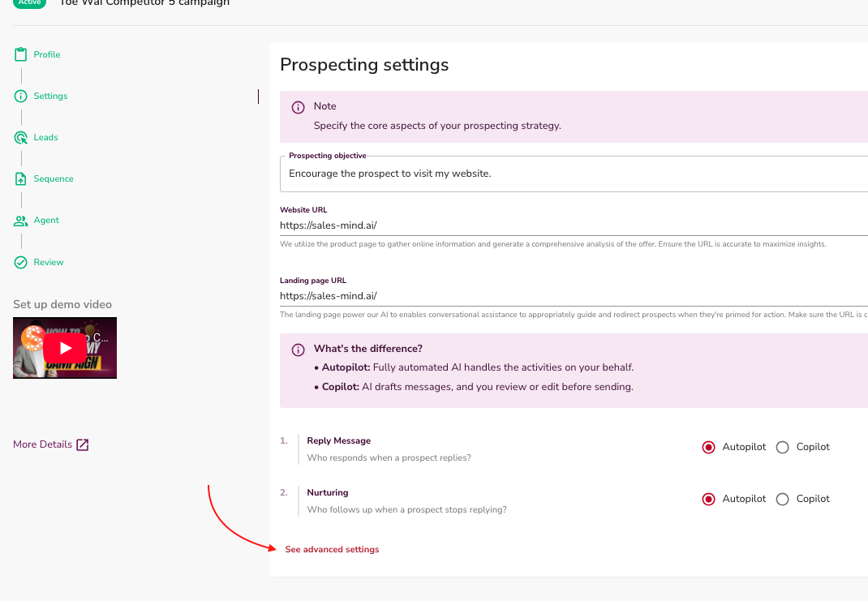Click the info icon in the Note banner
Image resolution: width=868 pixels, height=601 pixels.
(x=298, y=107)
